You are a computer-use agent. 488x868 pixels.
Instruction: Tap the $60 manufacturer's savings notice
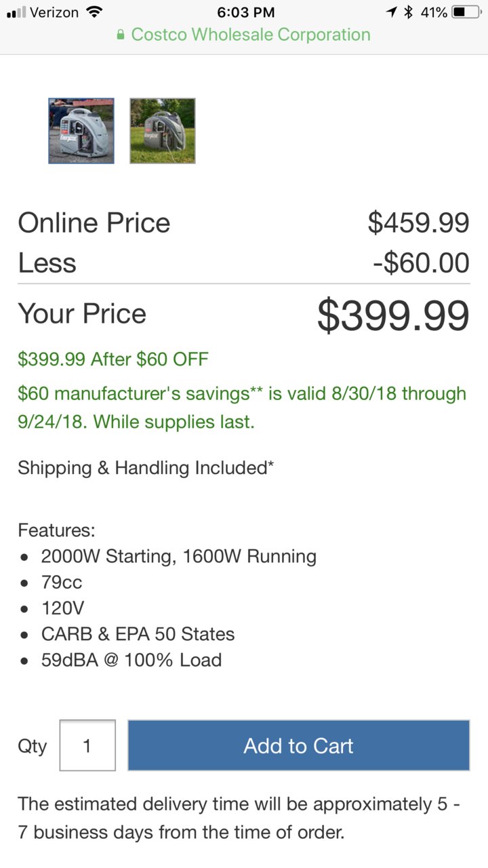coord(242,408)
